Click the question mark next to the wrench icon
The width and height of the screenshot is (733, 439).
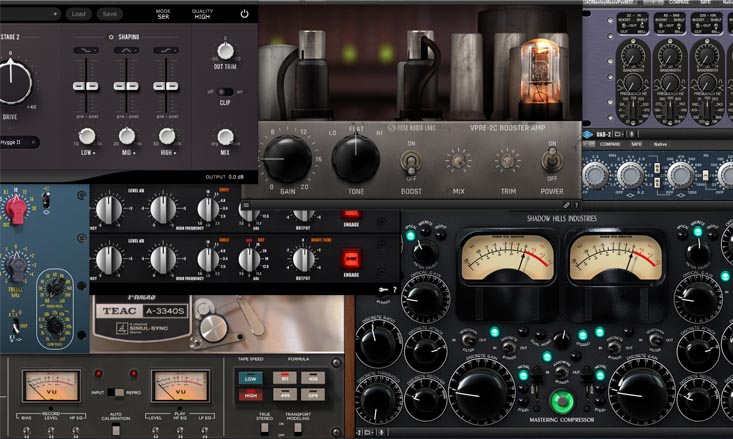(x=576, y=205)
